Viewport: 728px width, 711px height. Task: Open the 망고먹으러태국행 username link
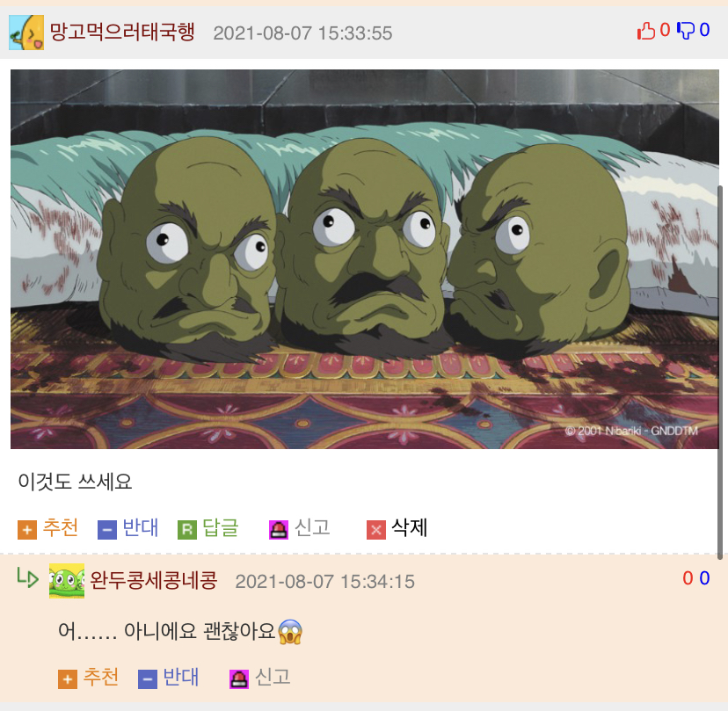click(x=122, y=32)
